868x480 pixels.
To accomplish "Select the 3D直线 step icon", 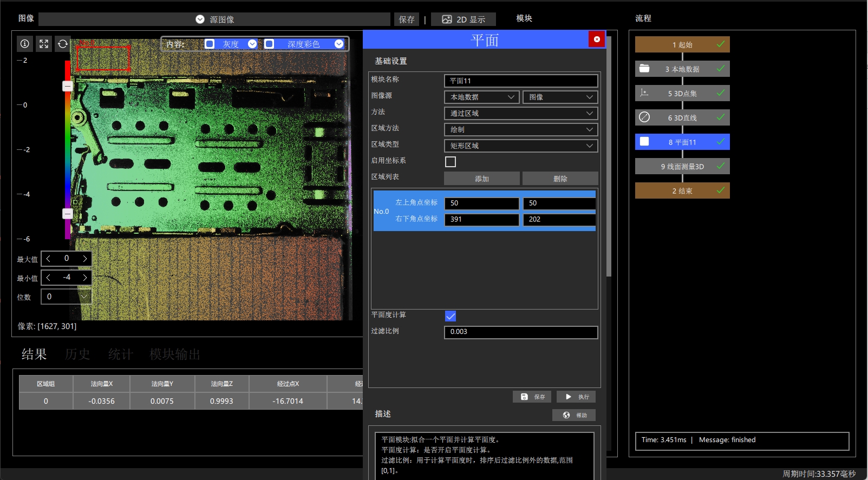I will 644,117.
